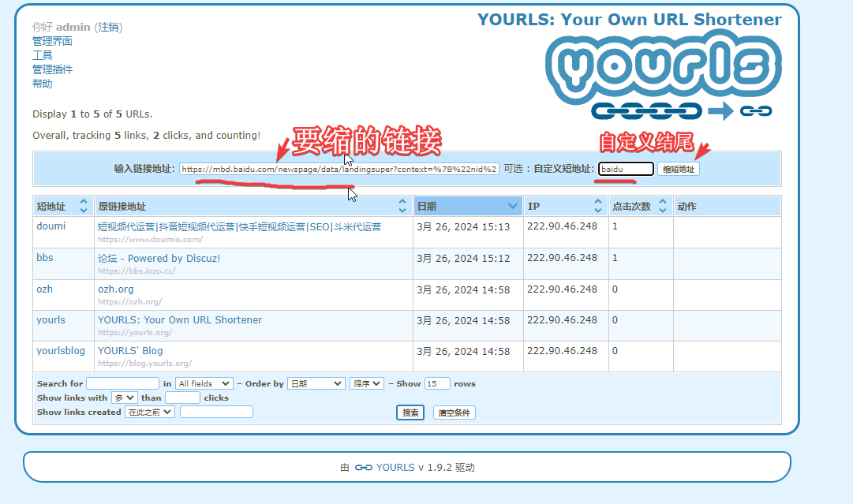This screenshot has width=853, height=504.
Task: Sort by 原链接地址 column sort arrows
Action: coord(402,207)
